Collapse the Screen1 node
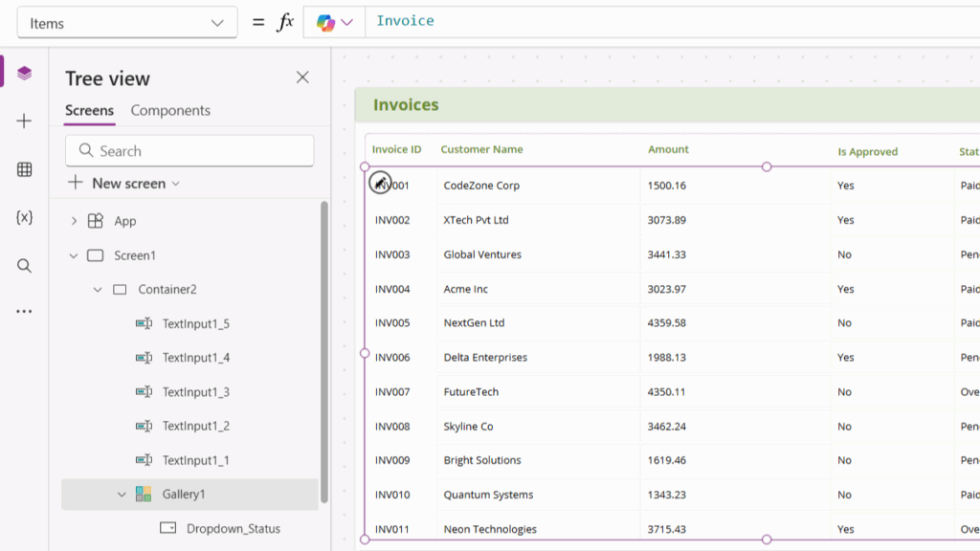The width and height of the screenshot is (980, 551). pyautogui.click(x=74, y=255)
